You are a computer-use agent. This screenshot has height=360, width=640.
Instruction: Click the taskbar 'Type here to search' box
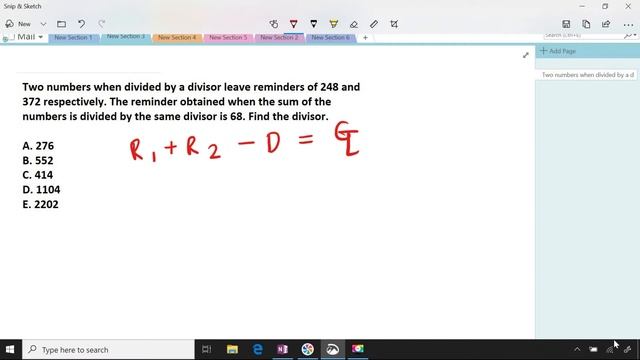tap(108, 350)
